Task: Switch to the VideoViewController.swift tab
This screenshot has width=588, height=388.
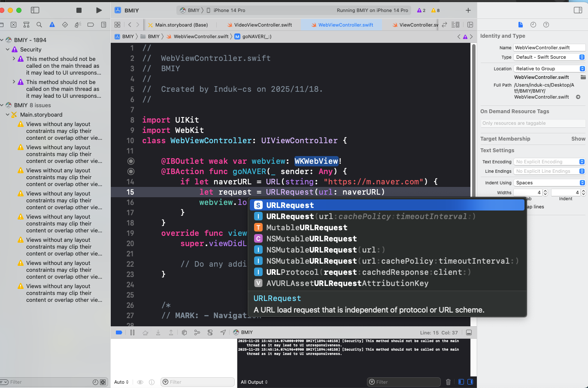Action: pyautogui.click(x=263, y=25)
